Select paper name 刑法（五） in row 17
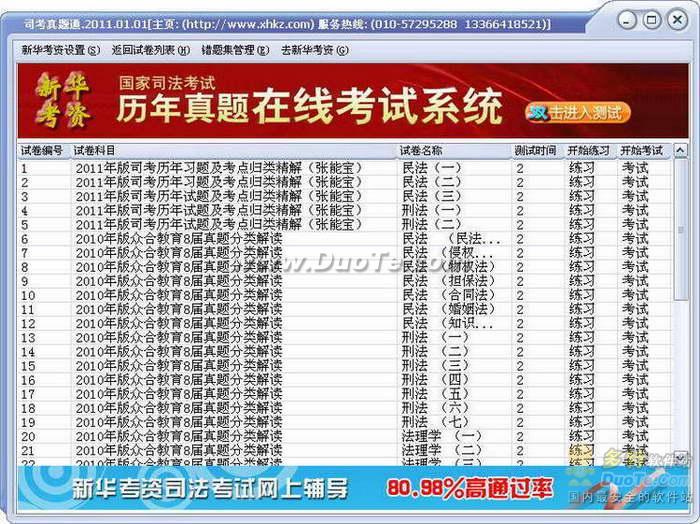 point(435,394)
